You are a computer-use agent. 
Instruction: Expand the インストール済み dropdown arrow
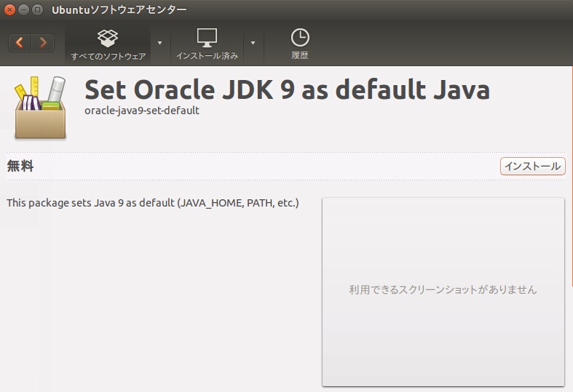[x=253, y=43]
